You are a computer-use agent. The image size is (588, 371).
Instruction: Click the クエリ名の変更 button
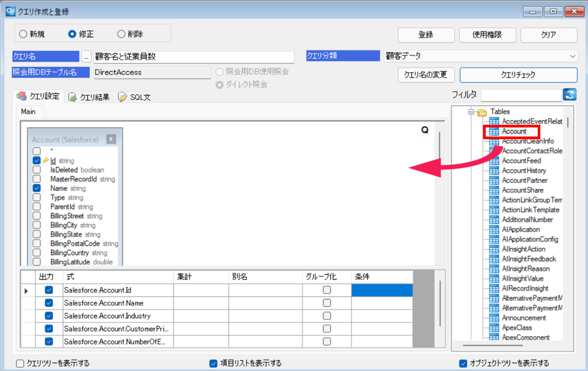click(426, 74)
